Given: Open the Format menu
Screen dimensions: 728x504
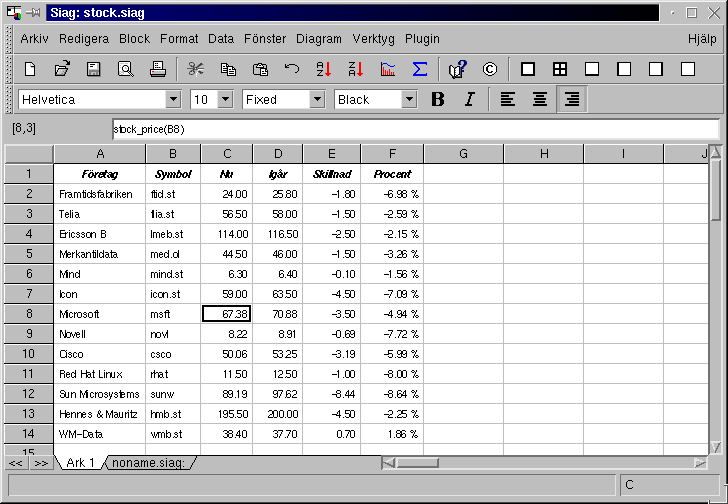Looking at the screenshot, I should tap(179, 39).
